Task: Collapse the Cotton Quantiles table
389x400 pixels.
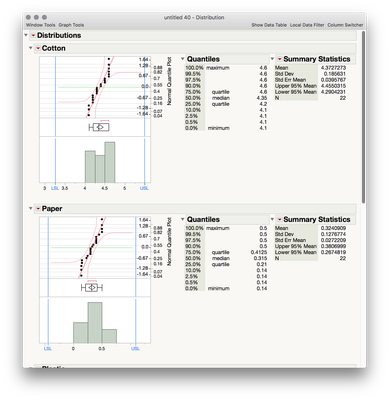Action: pos(183,59)
